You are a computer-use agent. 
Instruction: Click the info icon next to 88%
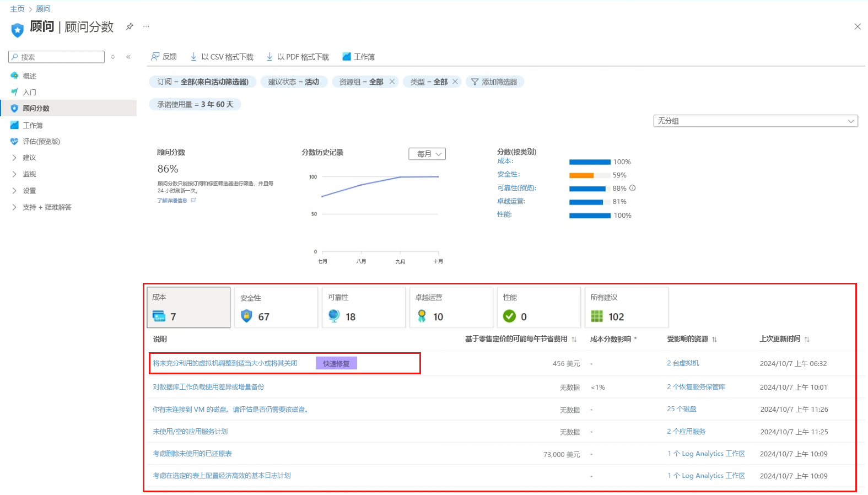coord(632,188)
